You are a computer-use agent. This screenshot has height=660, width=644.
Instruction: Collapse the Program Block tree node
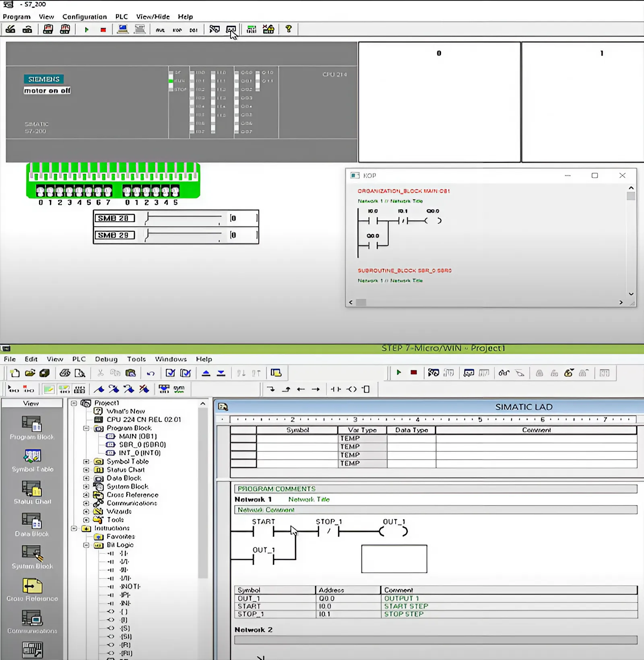(x=86, y=429)
